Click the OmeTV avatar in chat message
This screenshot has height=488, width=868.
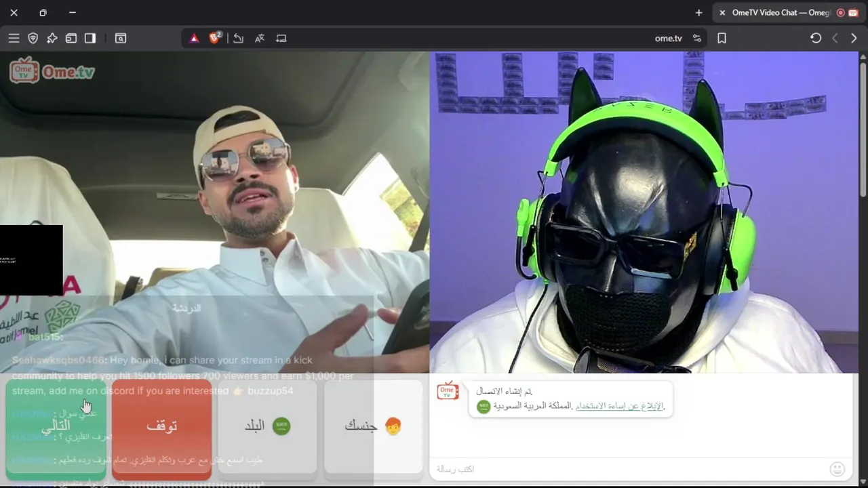click(x=448, y=391)
